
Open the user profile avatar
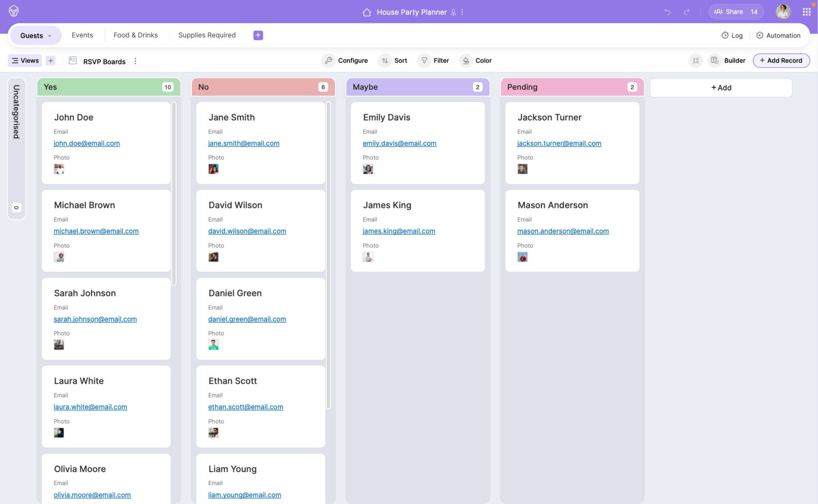click(783, 12)
